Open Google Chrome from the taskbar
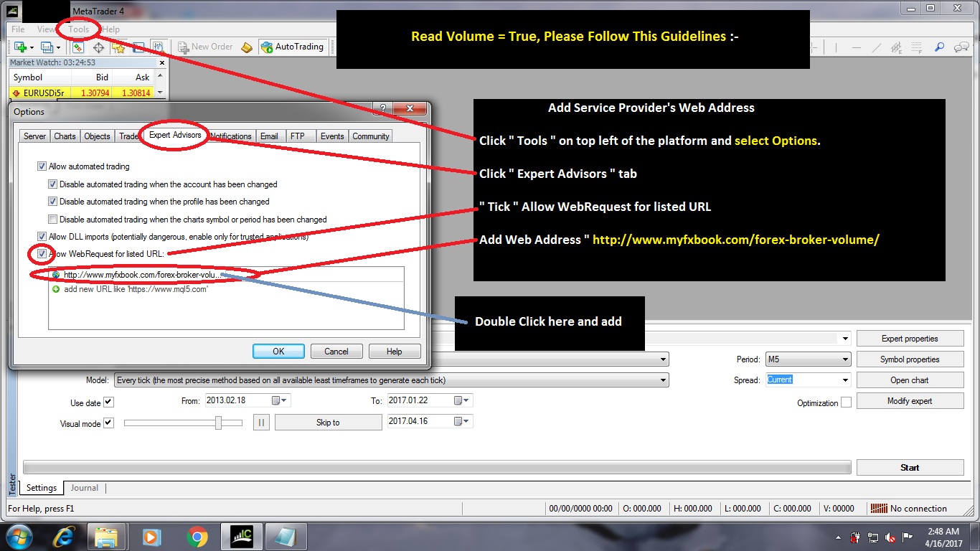980x551 pixels. [x=197, y=537]
